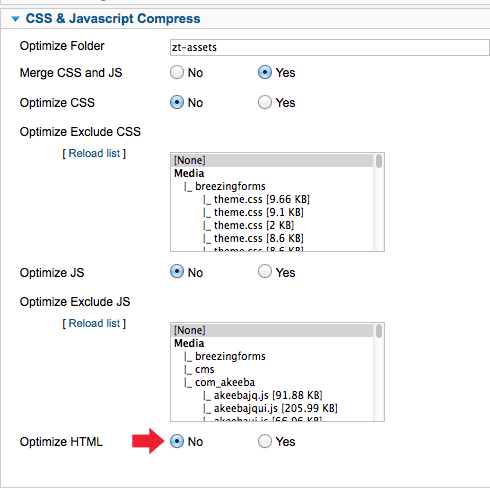Select Yes for Optimize CSS
The image size is (490, 488).
tap(265, 102)
